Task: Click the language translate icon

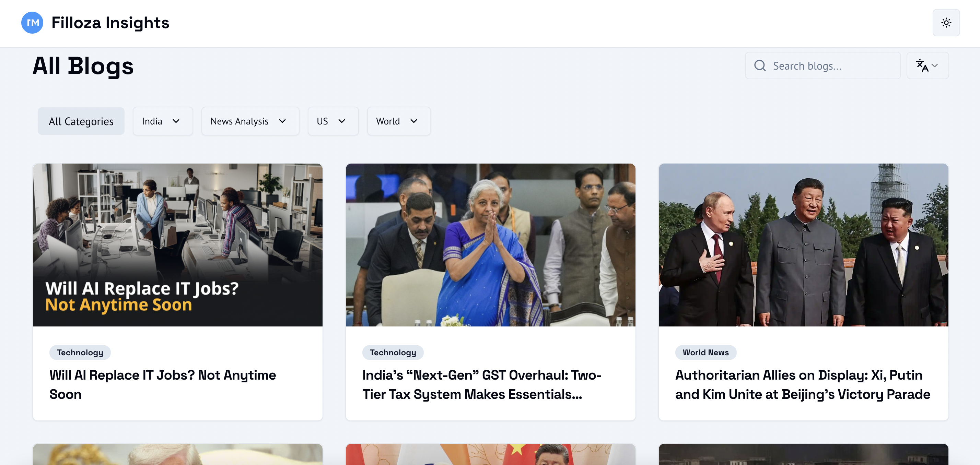Action: click(x=922, y=65)
